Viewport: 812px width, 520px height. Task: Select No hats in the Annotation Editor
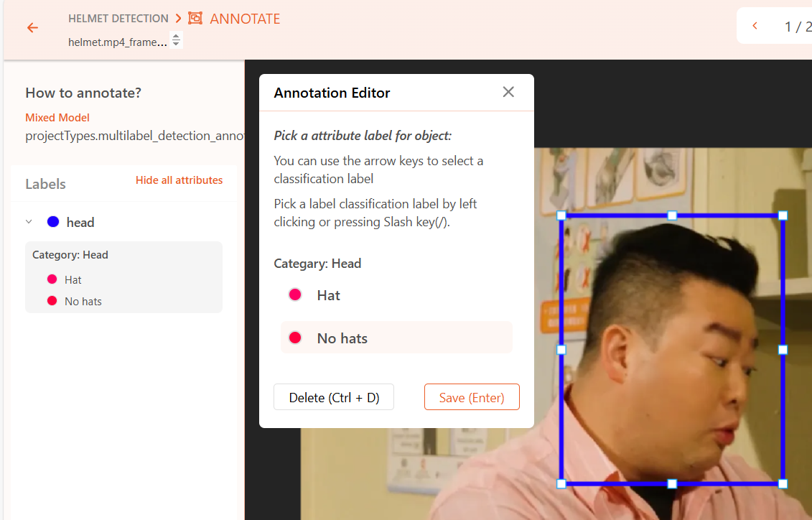(x=396, y=338)
